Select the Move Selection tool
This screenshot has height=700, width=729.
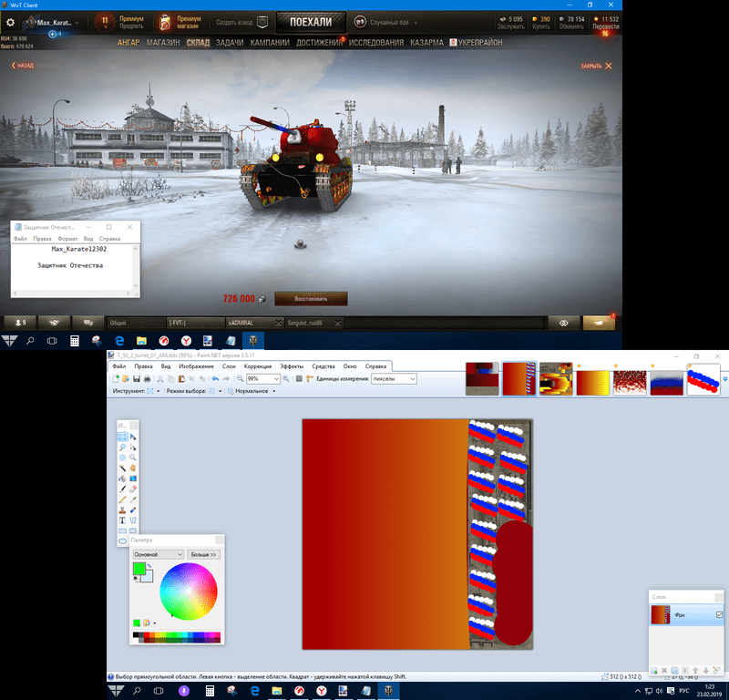[133, 447]
